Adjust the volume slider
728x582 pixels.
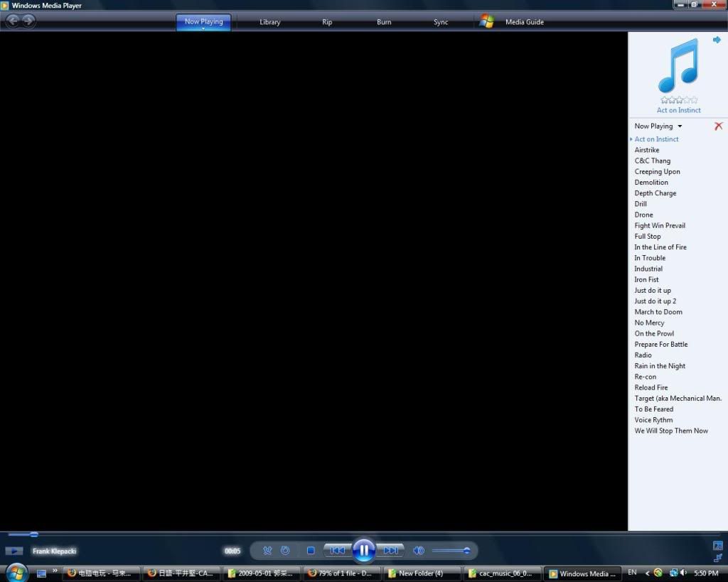(x=451, y=551)
